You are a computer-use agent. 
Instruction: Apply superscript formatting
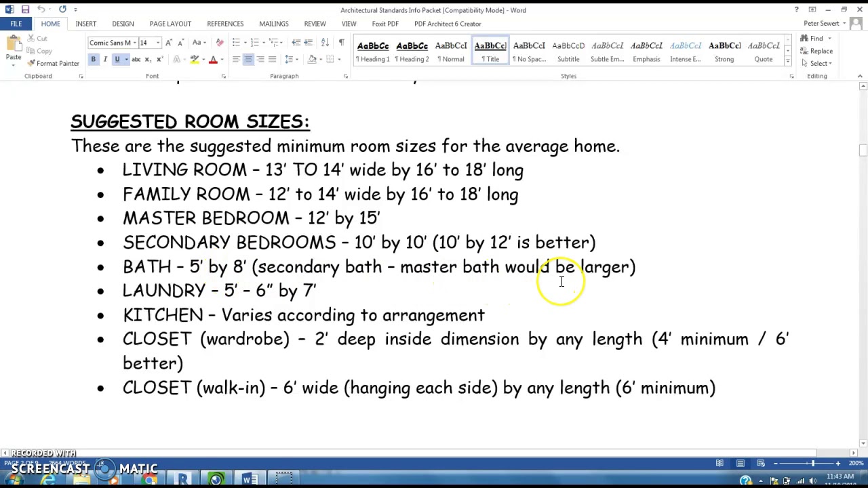[159, 60]
